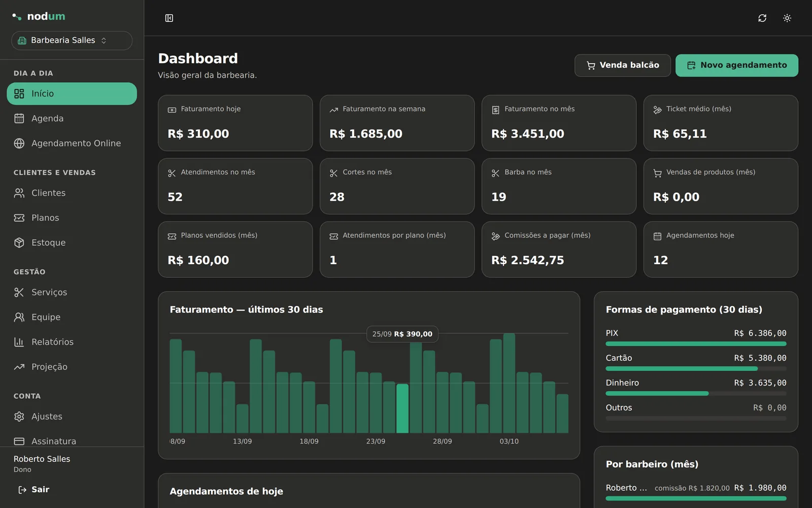Click the PIX payment progress bar
812x508 pixels.
pos(696,344)
